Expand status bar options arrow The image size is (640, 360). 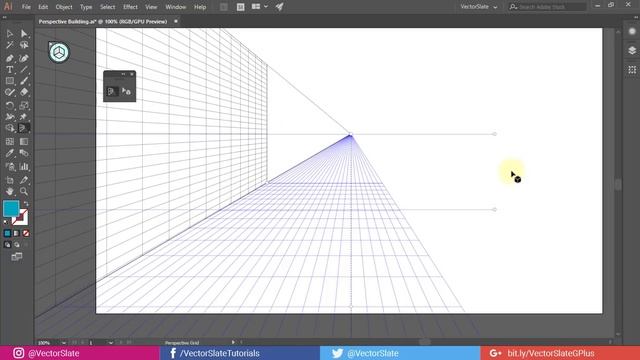[x=233, y=342]
